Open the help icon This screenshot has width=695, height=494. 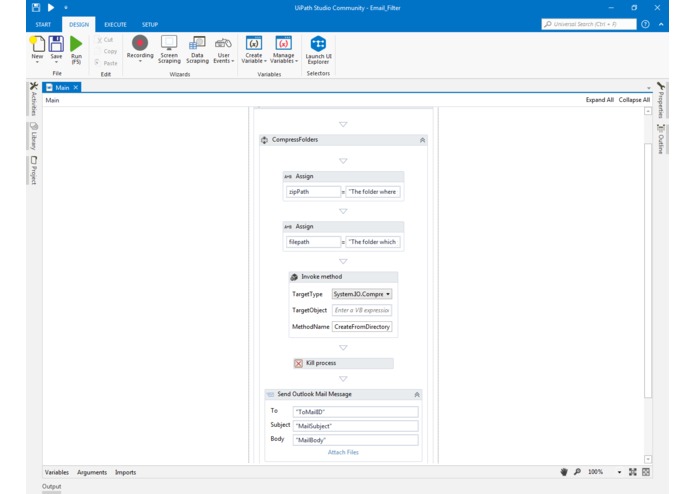click(645, 24)
